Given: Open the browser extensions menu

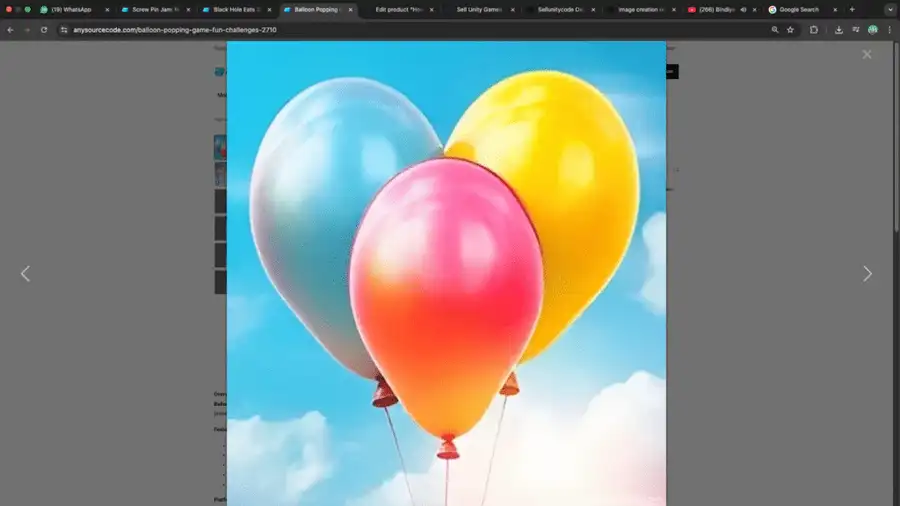Looking at the screenshot, I should (814, 30).
